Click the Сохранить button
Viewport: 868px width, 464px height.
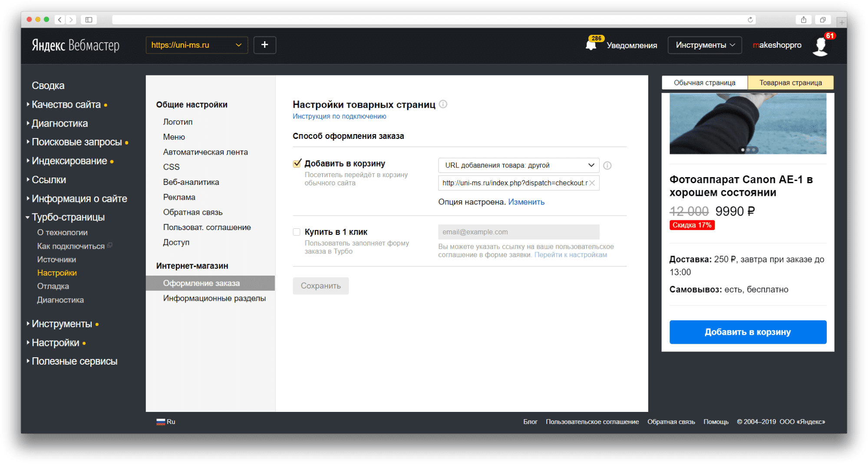[320, 286]
